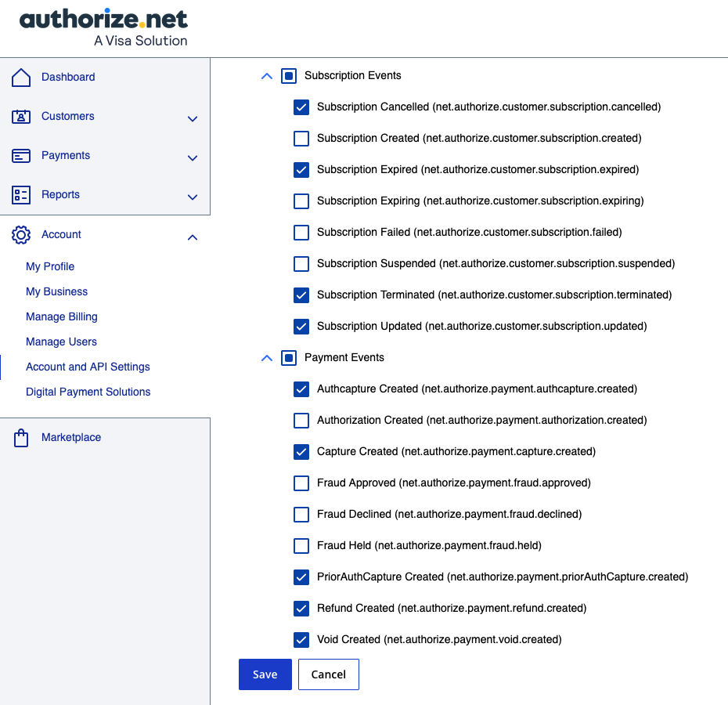Uncheck Subscription Updated checkbox

click(x=301, y=326)
